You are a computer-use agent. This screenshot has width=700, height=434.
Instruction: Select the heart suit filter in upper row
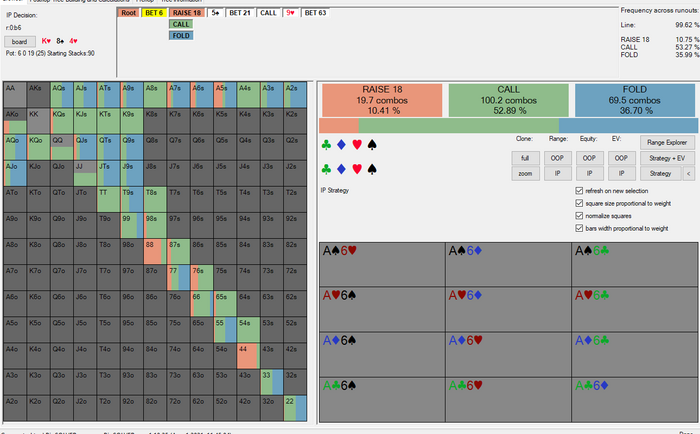pyautogui.click(x=357, y=145)
